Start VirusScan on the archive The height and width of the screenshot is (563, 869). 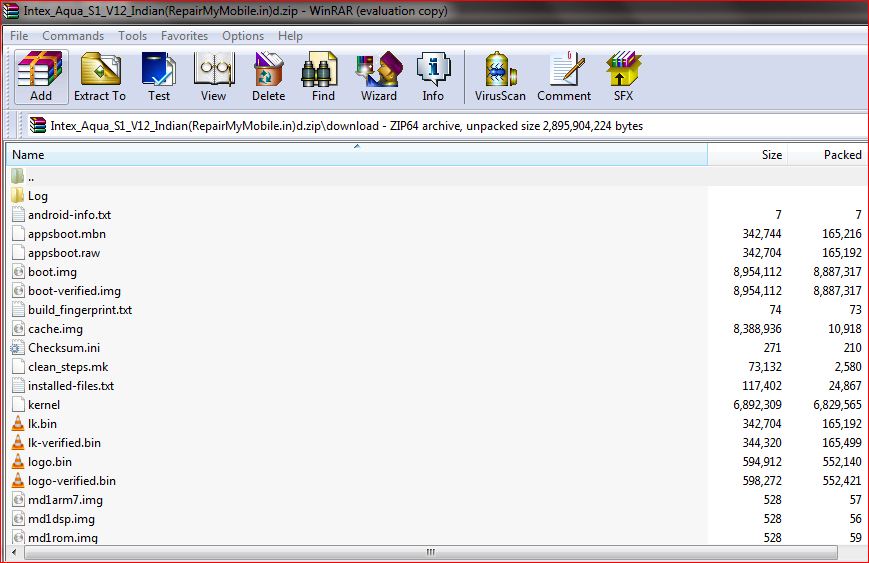click(500, 76)
